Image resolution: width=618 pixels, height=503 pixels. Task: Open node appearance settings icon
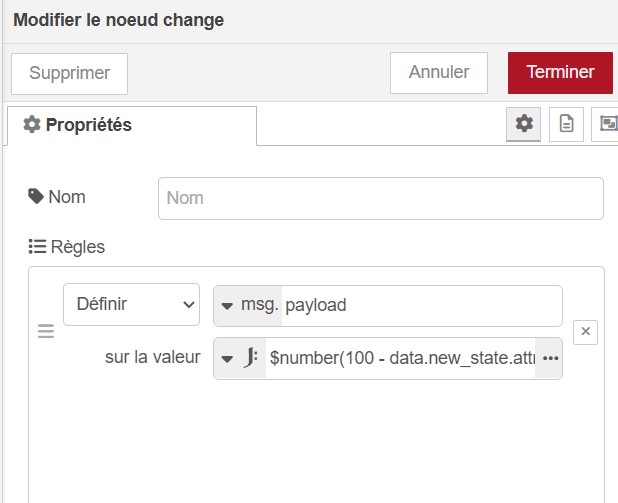606,124
